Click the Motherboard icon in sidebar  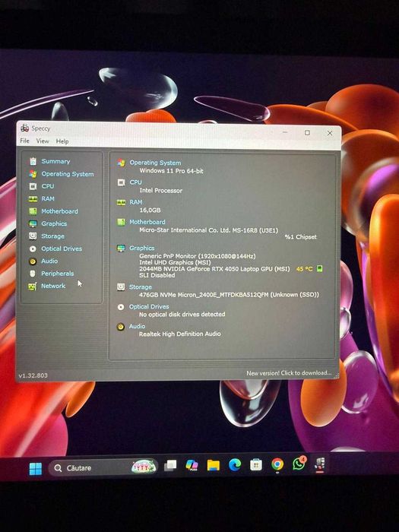point(33,211)
